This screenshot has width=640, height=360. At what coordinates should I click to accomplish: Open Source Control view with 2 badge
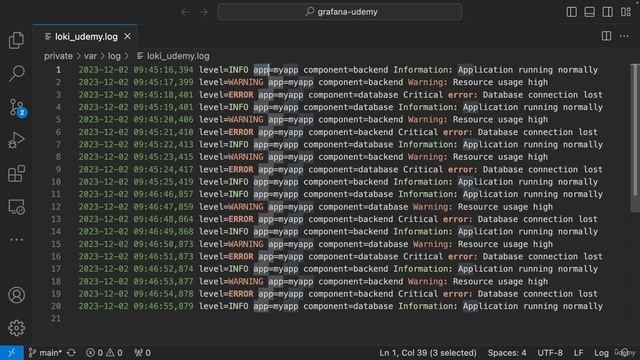17,108
